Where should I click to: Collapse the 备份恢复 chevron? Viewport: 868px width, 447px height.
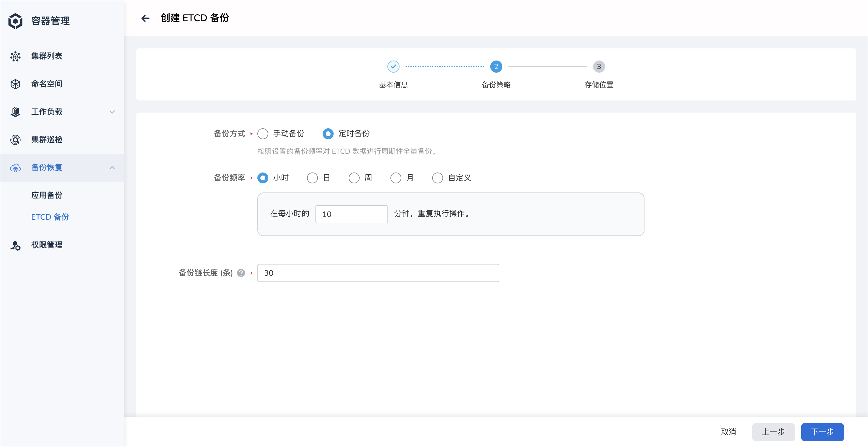tap(112, 168)
